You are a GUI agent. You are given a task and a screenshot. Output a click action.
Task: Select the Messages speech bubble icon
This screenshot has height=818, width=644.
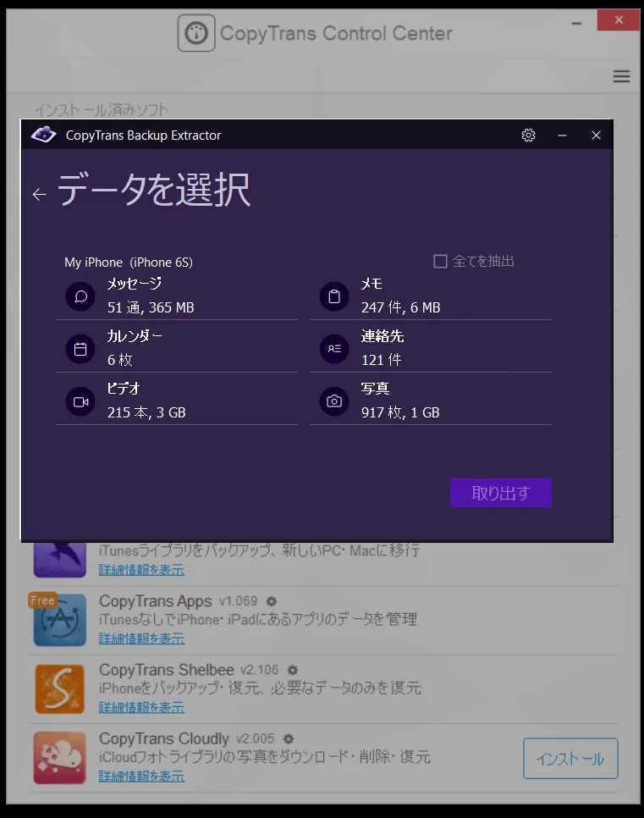pos(81,296)
